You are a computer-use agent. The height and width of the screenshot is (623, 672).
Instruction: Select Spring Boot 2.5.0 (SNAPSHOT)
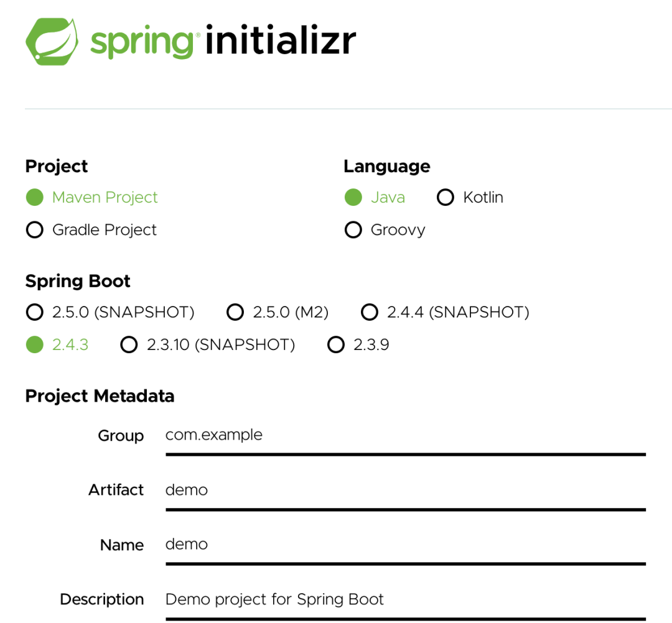[x=35, y=312]
